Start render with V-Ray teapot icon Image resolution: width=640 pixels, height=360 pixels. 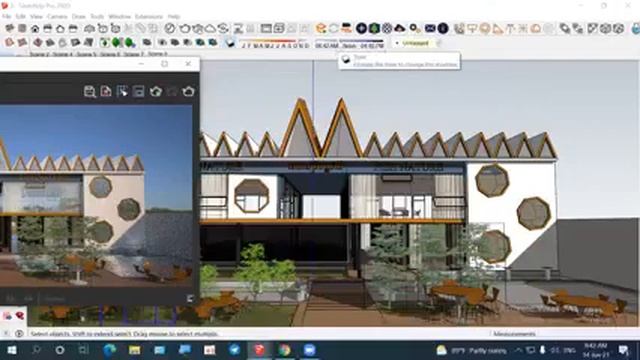pyautogui.click(x=185, y=28)
